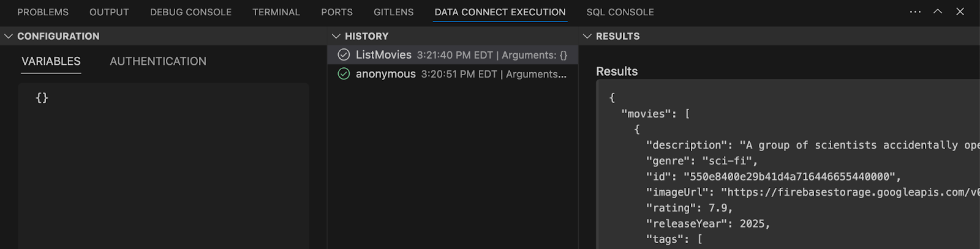Switch to the Authentication tab
The width and height of the screenshot is (980, 249).
158,61
